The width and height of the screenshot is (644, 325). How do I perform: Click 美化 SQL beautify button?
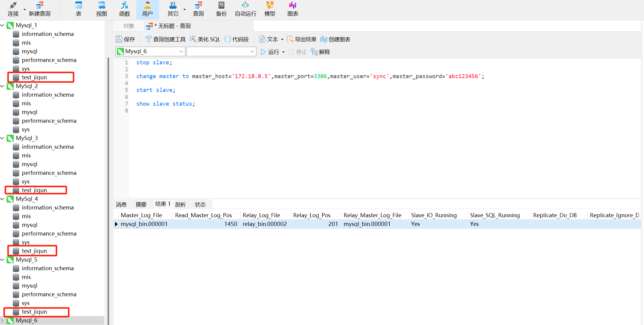(205, 39)
